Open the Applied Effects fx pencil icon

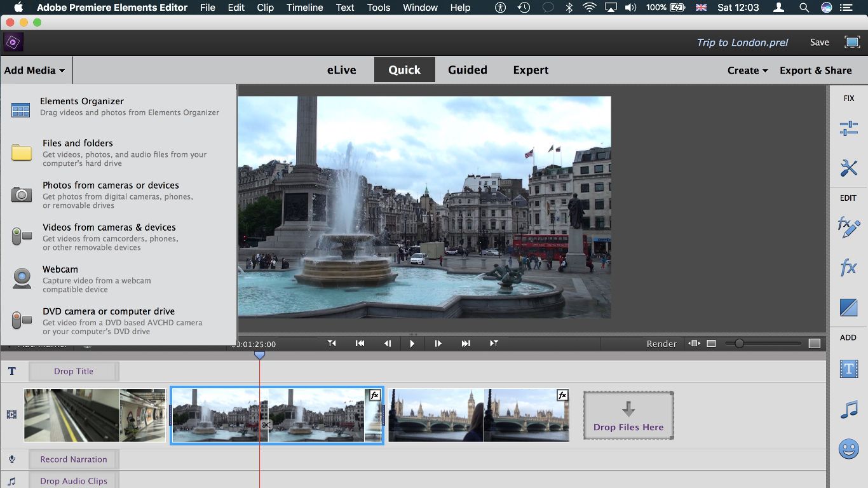[848, 227]
